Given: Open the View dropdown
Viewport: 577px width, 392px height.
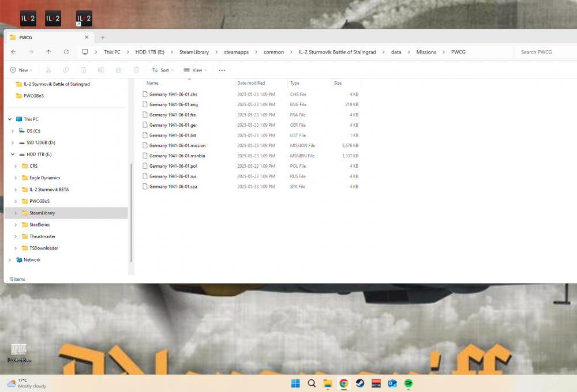Looking at the screenshot, I should pyautogui.click(x=195, y=70).
